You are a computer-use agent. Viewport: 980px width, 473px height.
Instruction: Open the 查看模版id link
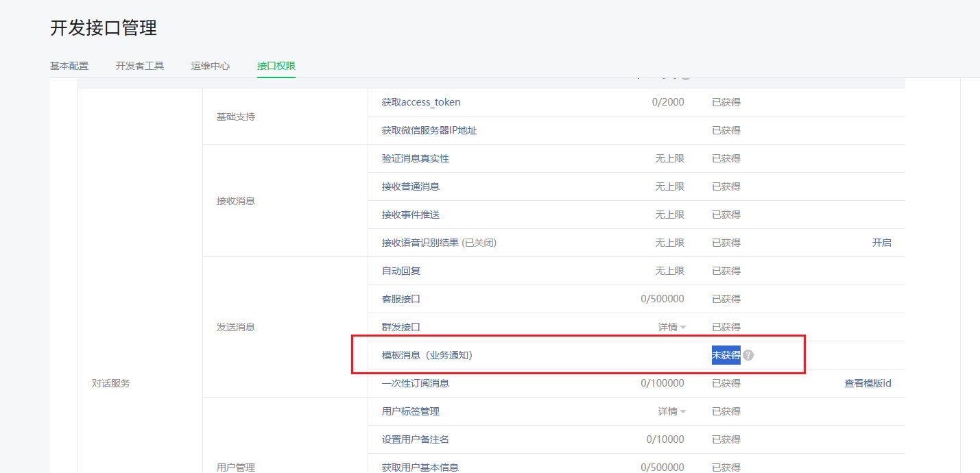pos(868,383)
